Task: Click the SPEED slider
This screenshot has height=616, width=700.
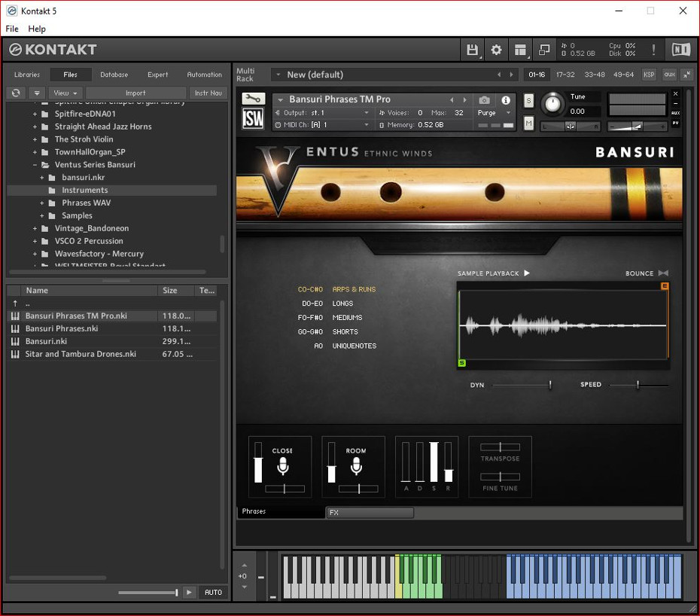Action: tap(639, 385)
